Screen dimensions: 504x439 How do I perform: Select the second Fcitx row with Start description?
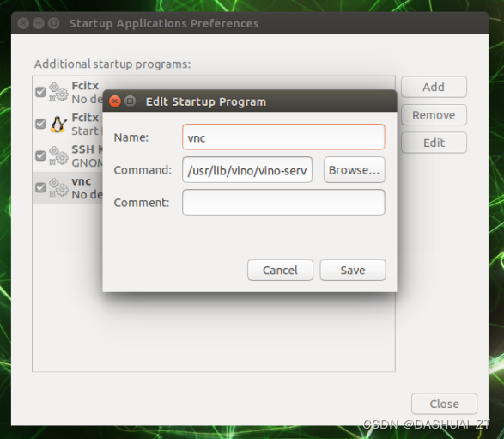(x=68, y=124)
